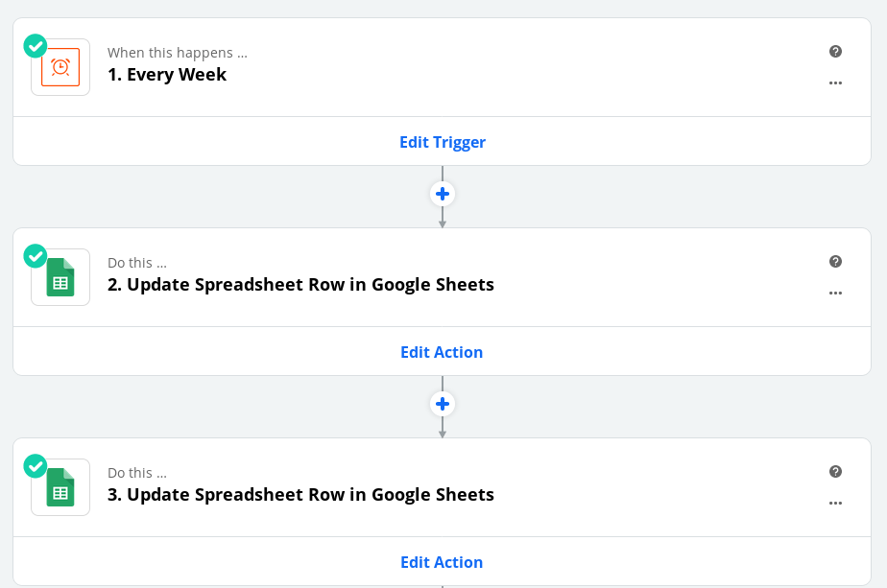Open help for the Every Week trigger

835,51
